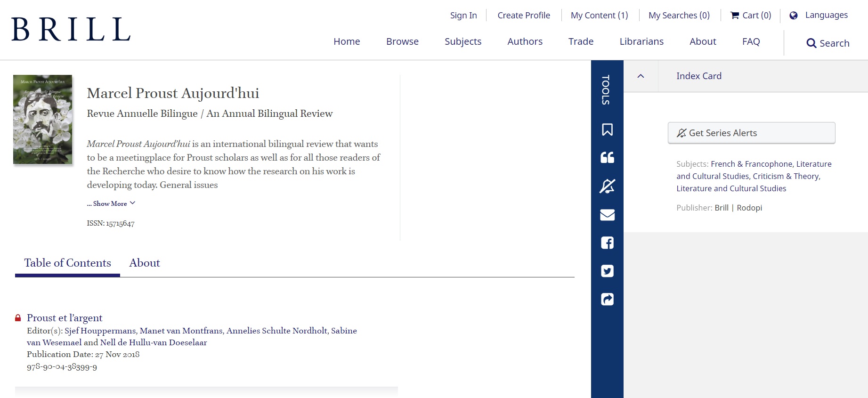Click editor Manet van Montfrans link
868x398 pixels.
(181, 331)
